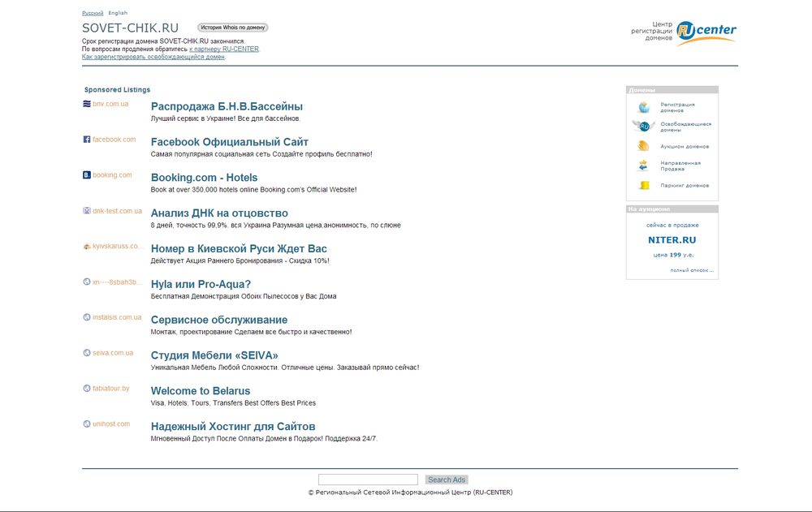Open Сервисное обслуживание listing
The image size is (812, 512).
tap(219, 320)
